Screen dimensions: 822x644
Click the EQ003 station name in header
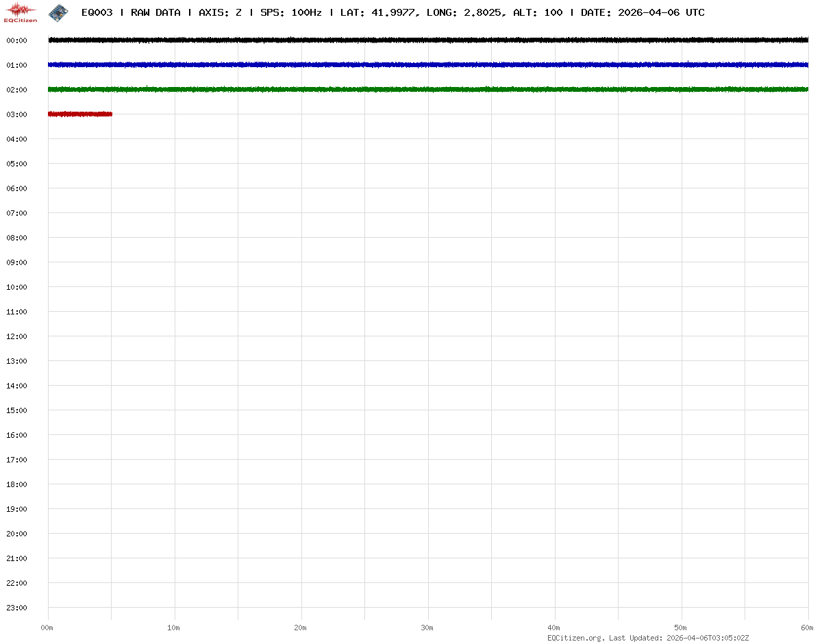97,12
